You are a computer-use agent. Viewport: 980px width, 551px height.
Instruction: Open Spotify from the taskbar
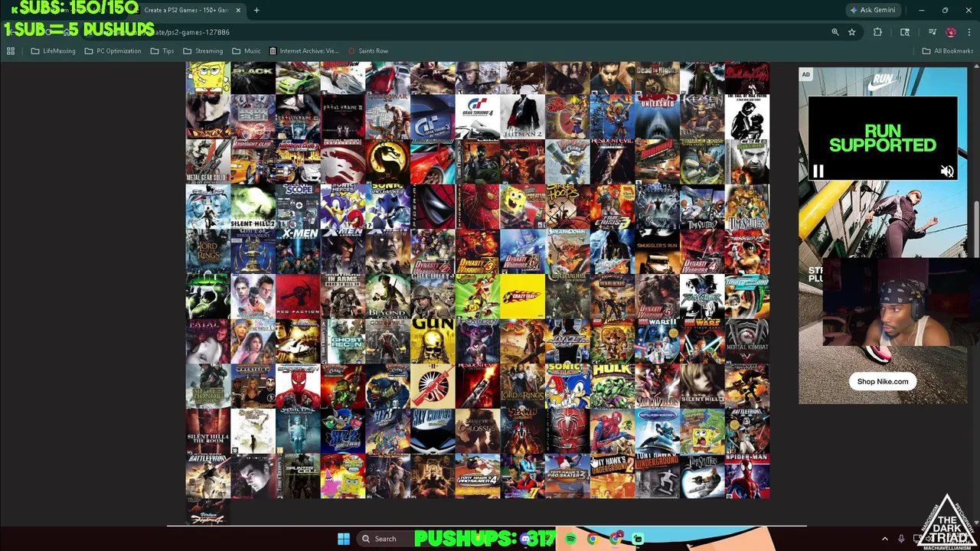tap(570, 539)
